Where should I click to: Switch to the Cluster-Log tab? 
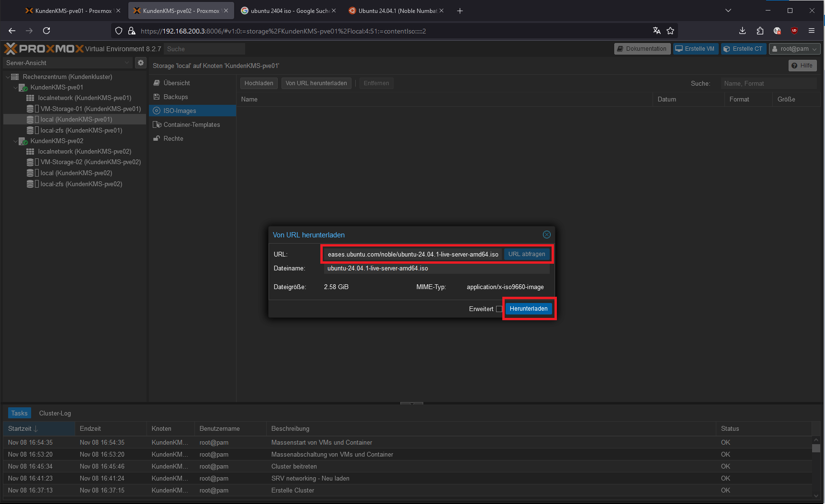[x=55, y=413]
